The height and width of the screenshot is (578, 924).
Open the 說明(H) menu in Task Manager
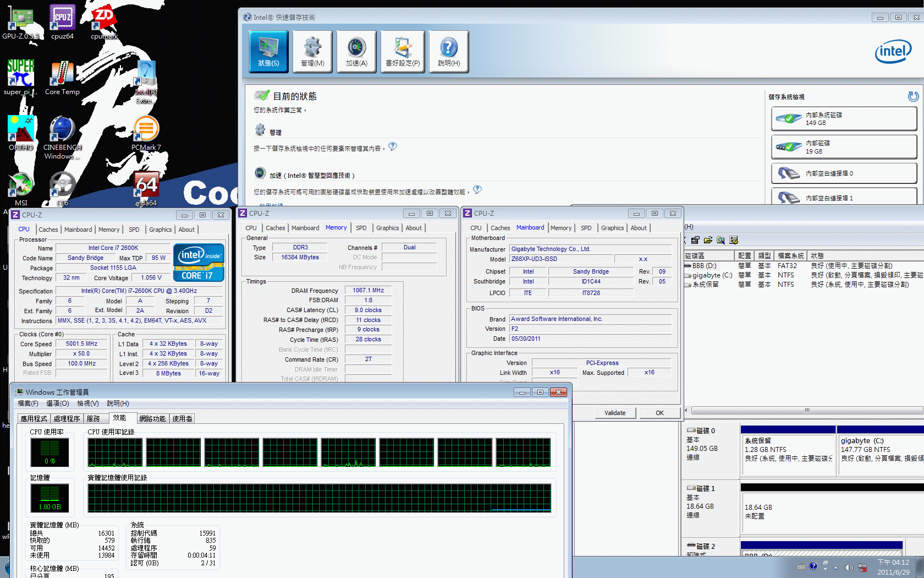(118, 403)
